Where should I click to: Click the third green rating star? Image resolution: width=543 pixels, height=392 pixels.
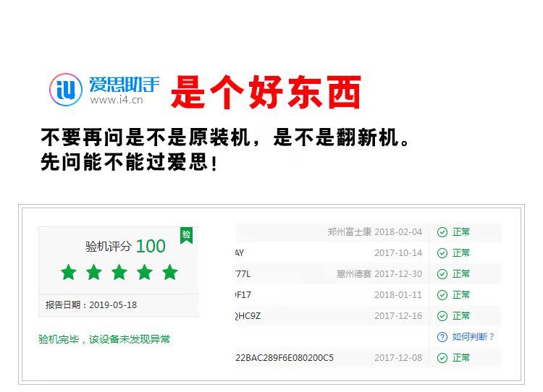click(x=119, y=272)
